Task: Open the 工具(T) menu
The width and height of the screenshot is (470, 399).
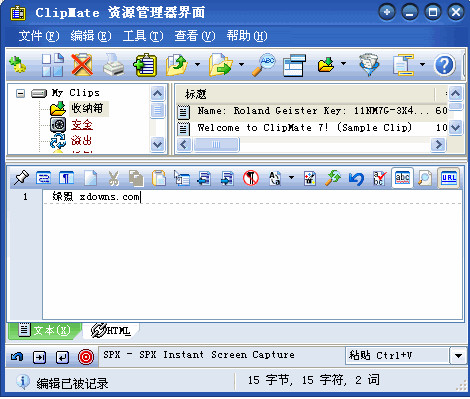Action: pyautogui.click(x=143, y=36)
